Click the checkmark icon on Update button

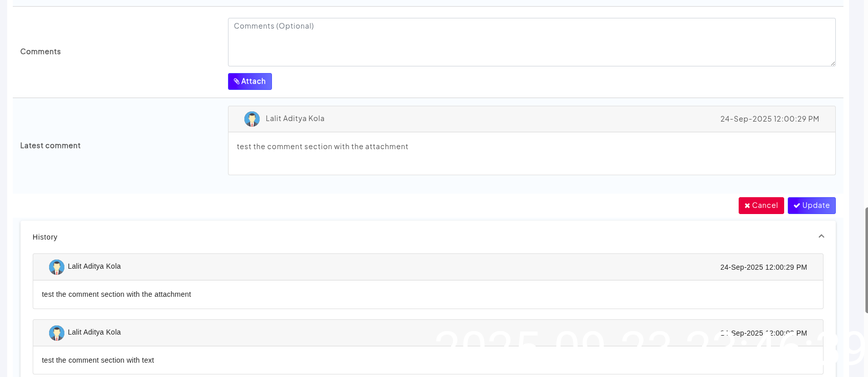(x=796, y=206)
